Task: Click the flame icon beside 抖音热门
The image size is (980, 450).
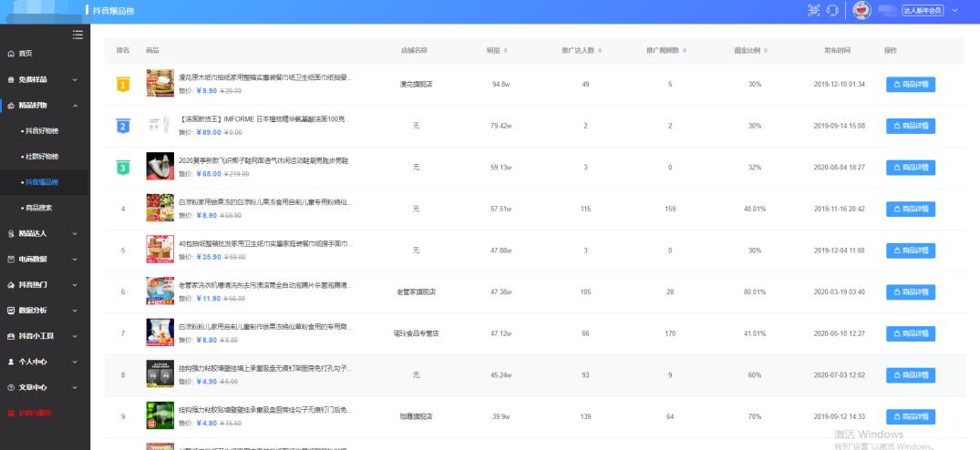Action: pos(11,284)
